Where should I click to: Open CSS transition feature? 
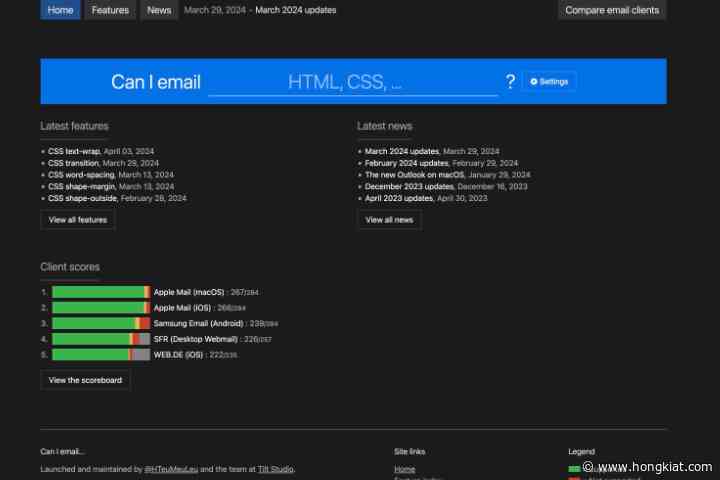73,163
